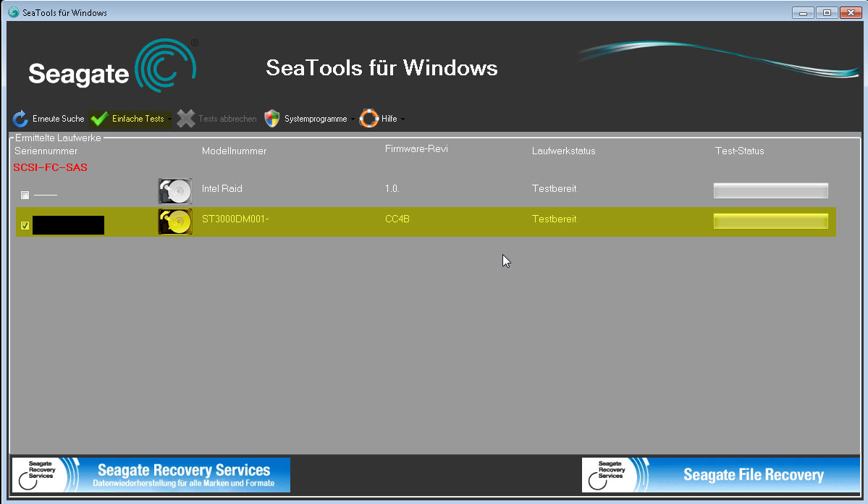The image size is (868, 504).
Task: Minimize the SeaTools window
Action: click(x=803, y=12)
